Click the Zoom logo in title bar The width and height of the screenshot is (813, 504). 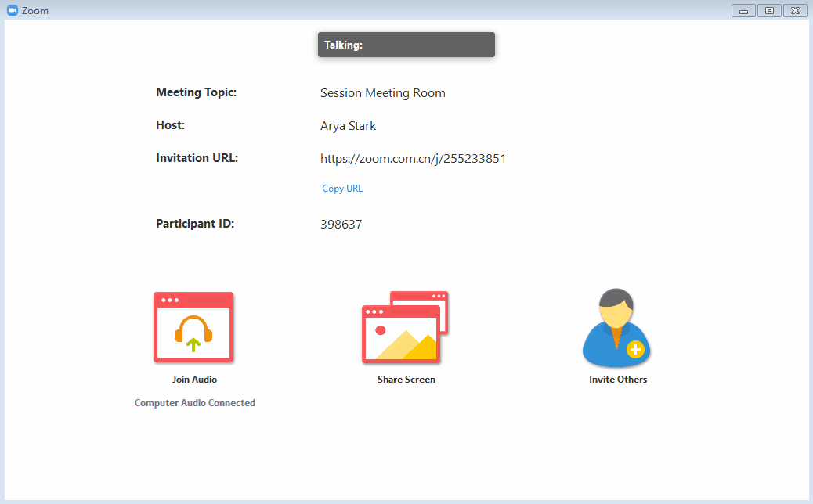click(13, 10)
